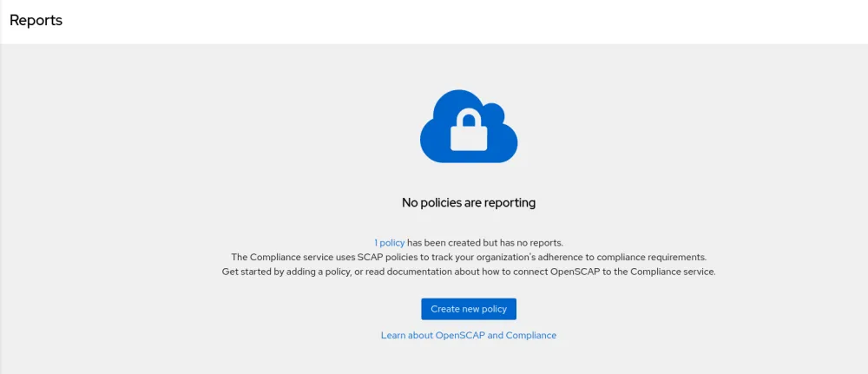
Task: Click the sentence starting "Get started by adding"
Action: click(469, 272)
